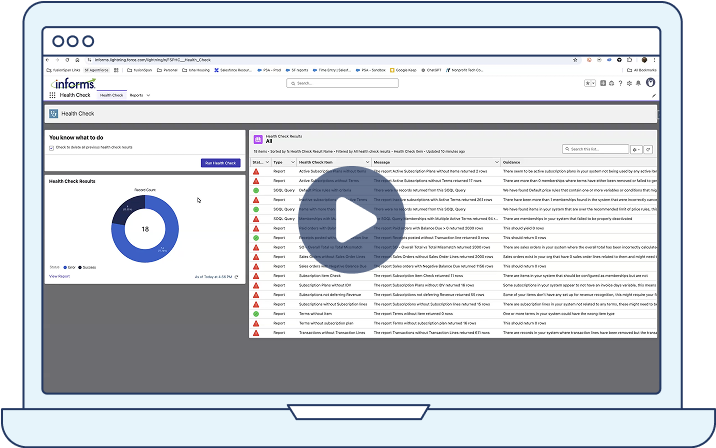Click error icon for Transactions without Transaction Lines

click(256, 333)
